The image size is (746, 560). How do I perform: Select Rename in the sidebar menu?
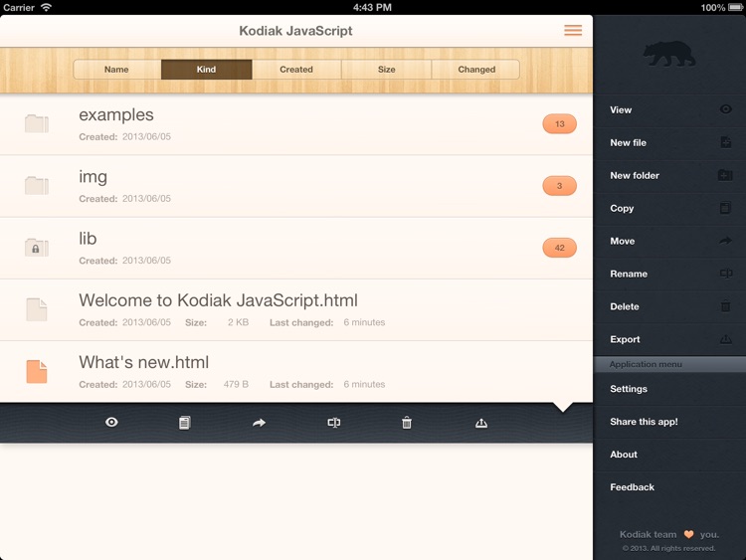(669, 275)
